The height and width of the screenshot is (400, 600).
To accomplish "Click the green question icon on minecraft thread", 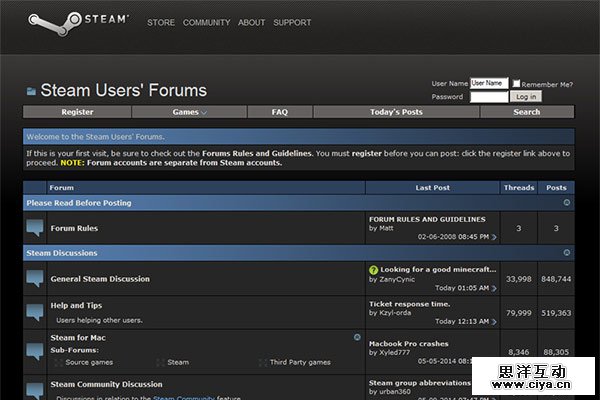I will point(373,270).
